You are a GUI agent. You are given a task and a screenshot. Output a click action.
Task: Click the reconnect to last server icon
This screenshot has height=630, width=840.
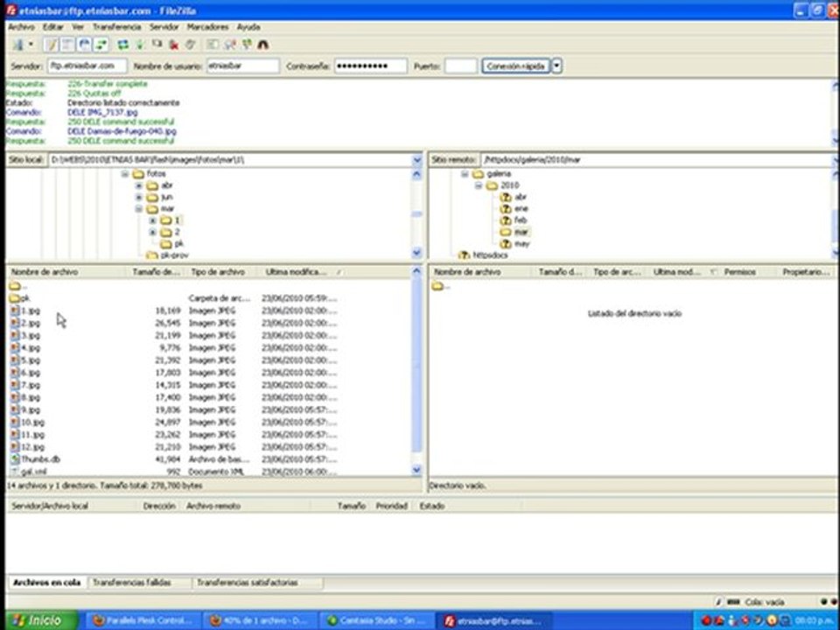coord(190,45)
